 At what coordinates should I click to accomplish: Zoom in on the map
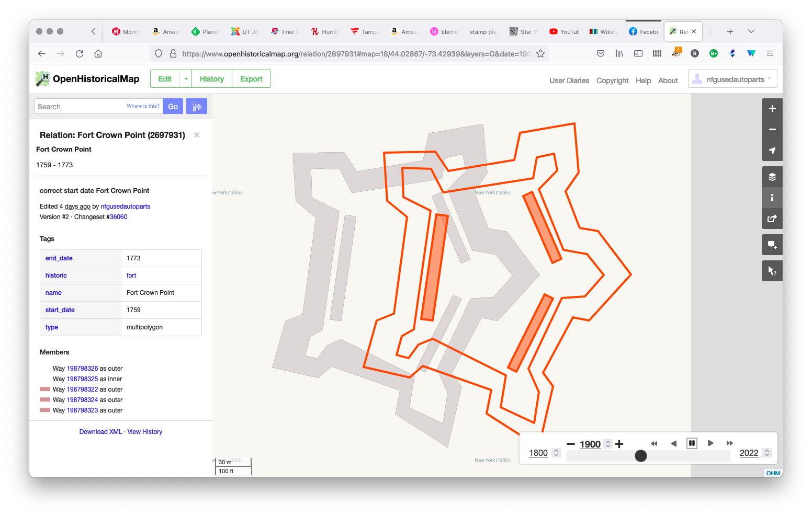[772, 108]
